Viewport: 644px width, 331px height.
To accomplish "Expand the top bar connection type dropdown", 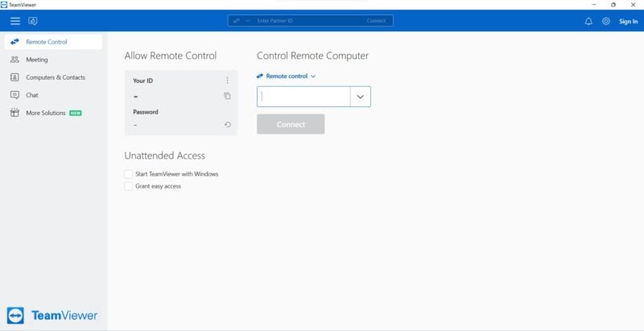I will click(x=247, y=21).
